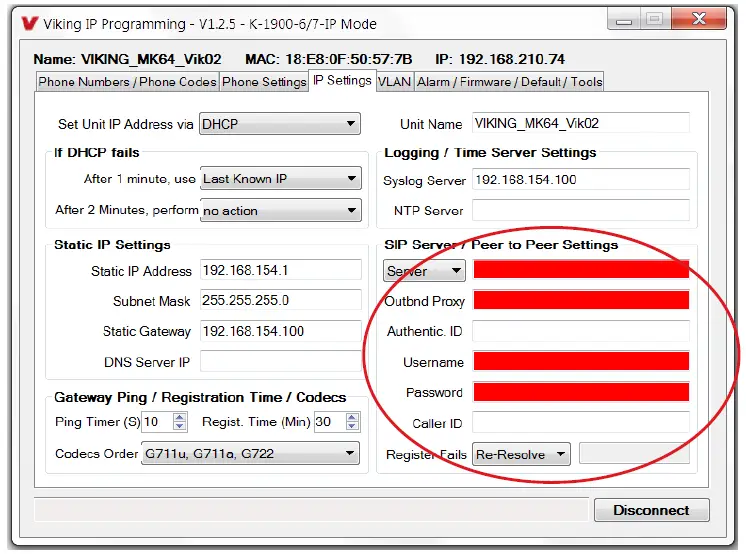Open the 'no action' dropdown after 2 minutes

point(281,210)
